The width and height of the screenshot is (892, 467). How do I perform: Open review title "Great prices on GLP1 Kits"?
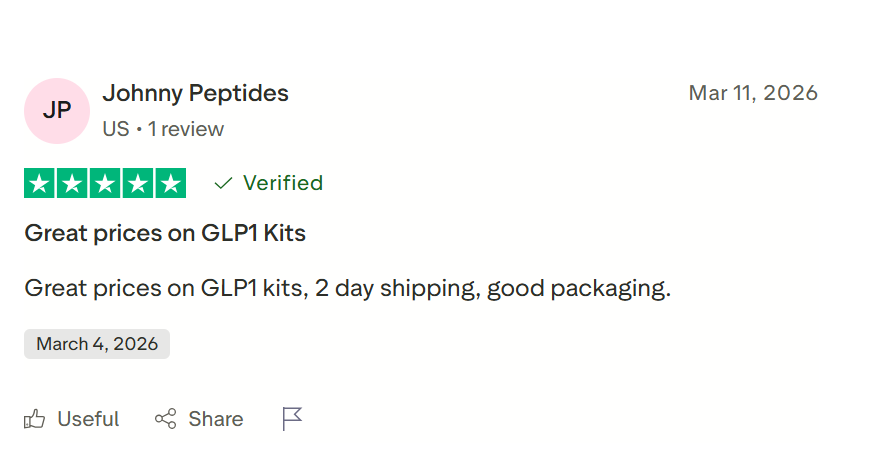[165, 234]
